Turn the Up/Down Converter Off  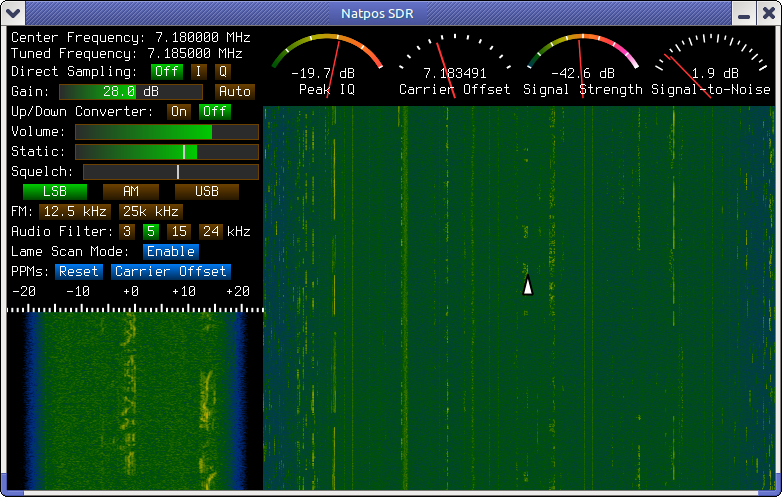pyautogui.click(x=213, y=112)
